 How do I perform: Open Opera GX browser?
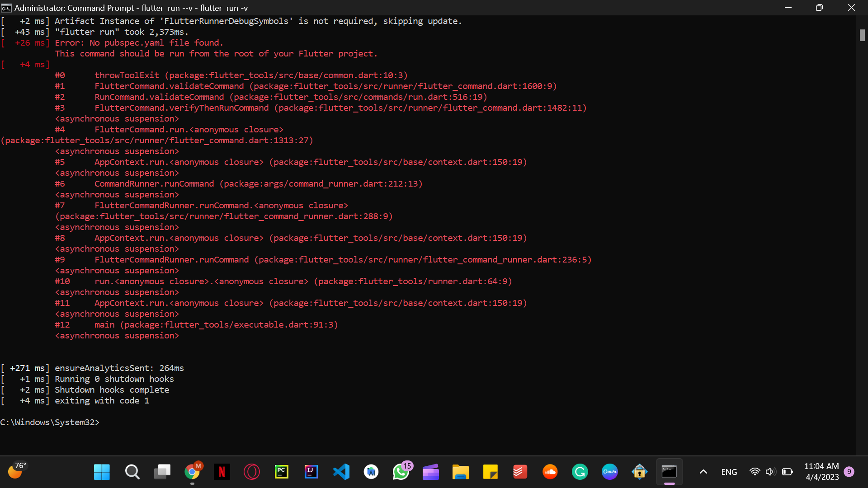pyautogui.click(x=251, y=471)
